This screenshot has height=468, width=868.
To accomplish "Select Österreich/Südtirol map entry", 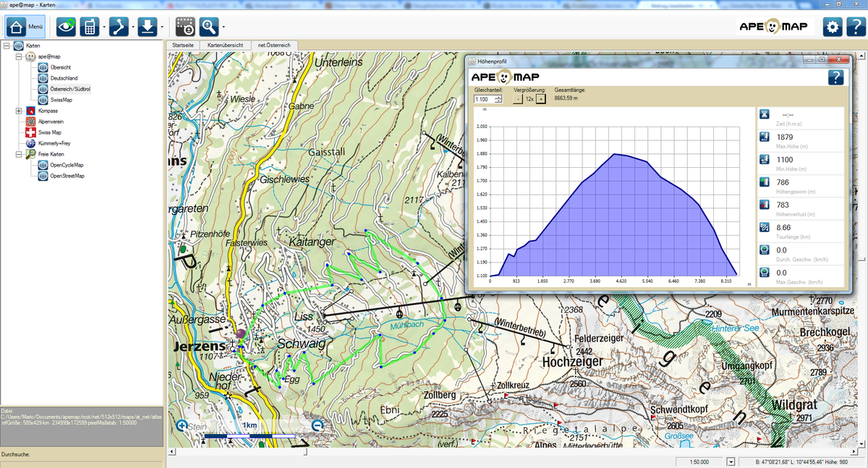I will click(x=70, y=89).
